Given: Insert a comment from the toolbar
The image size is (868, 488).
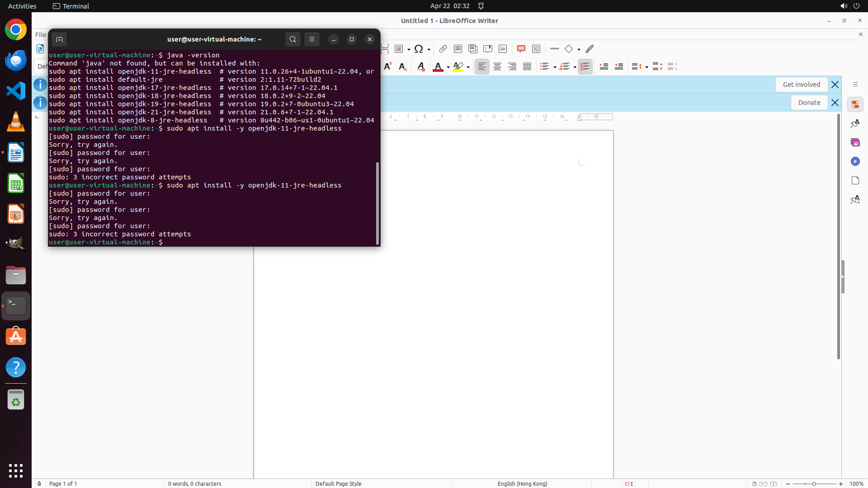Looking at the screenshot, I should pos(521,49).
